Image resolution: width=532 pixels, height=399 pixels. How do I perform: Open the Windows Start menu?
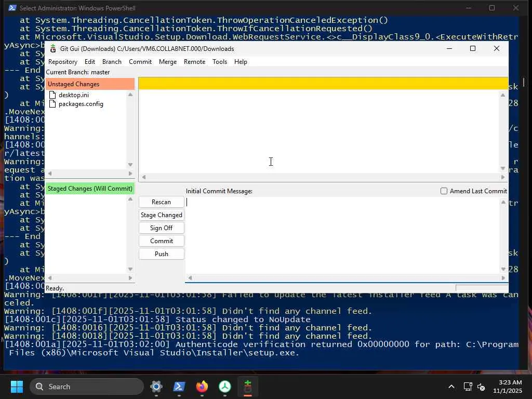point(17,387)
